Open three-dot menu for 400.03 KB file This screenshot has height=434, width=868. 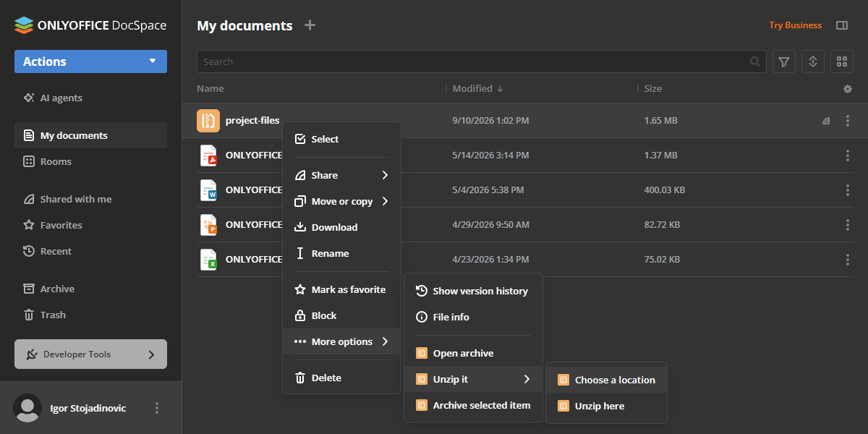tap(848, 190)
